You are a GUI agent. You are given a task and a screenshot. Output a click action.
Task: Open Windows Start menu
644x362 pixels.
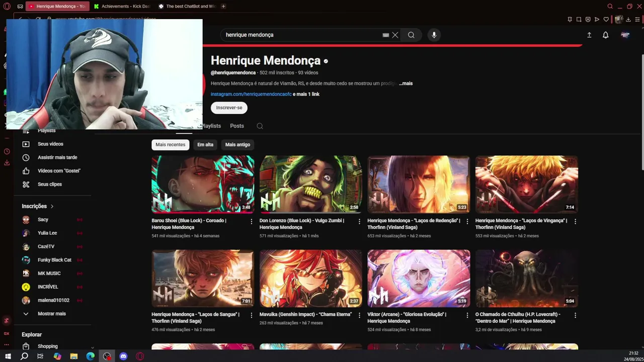(8, 356)
